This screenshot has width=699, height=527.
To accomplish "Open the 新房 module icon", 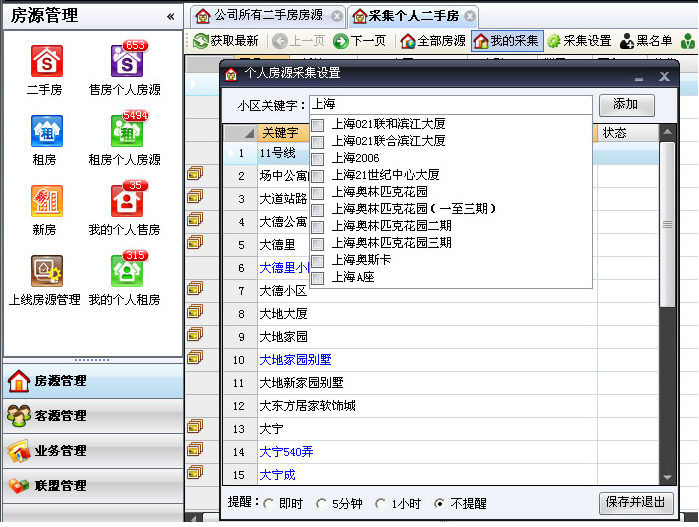I will 46,201.
